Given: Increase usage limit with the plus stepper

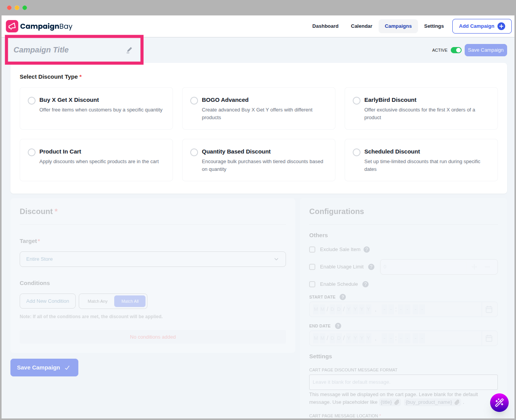Looking at the screenshot, I should tap(474, 267).
